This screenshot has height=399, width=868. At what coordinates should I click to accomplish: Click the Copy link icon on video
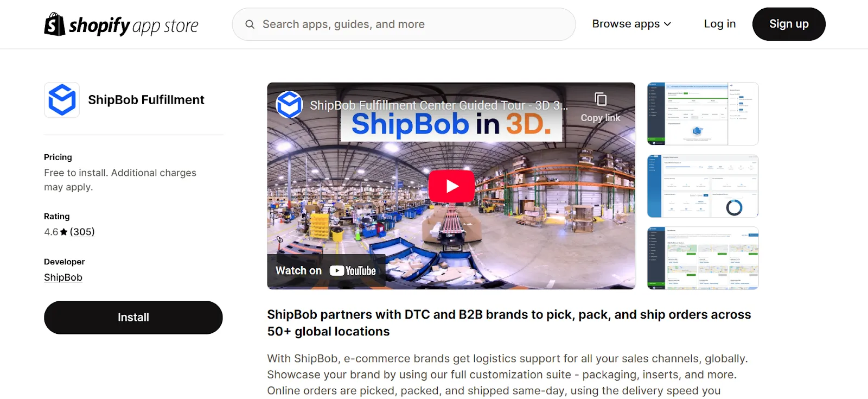[x=600, y=99]
